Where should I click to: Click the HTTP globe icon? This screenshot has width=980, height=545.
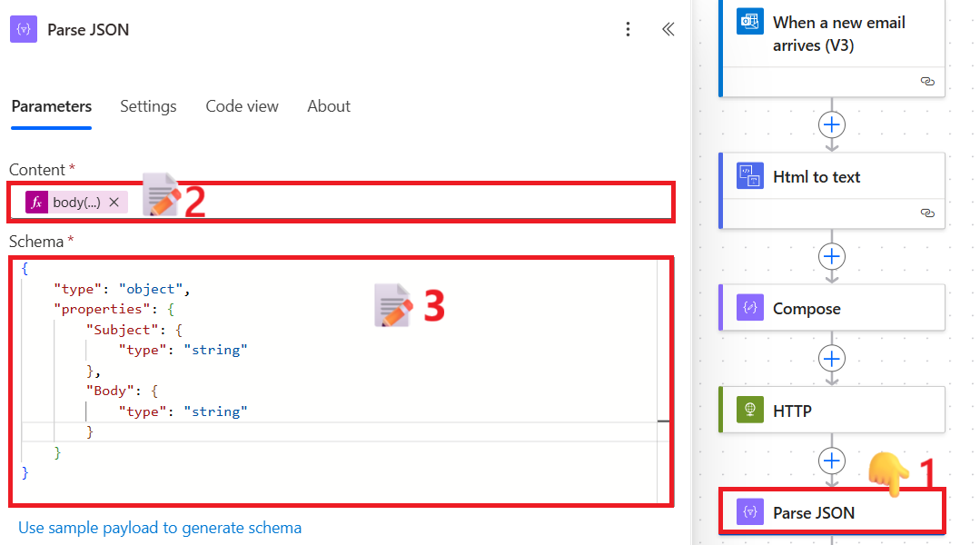click(x=750, y=409)
